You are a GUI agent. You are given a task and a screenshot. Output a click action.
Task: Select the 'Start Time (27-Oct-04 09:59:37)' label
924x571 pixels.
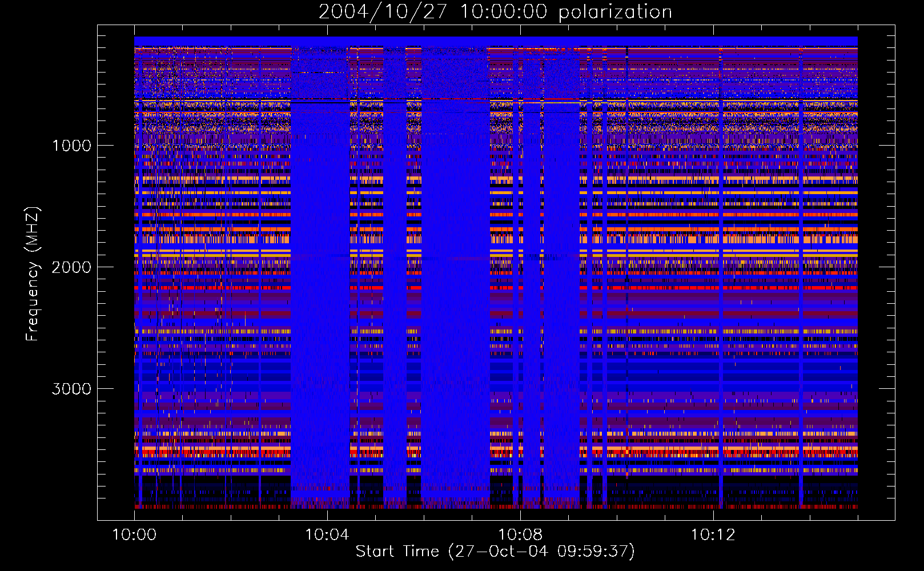(495, 552)
